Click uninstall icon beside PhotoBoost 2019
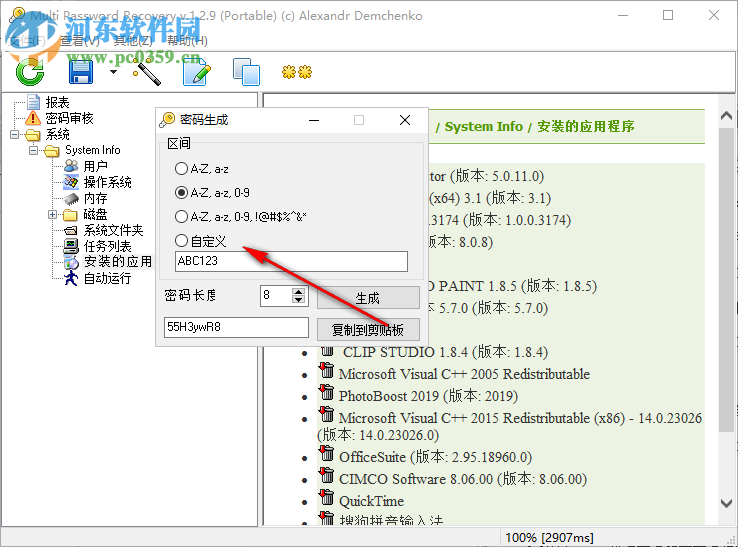 [327, 393]
